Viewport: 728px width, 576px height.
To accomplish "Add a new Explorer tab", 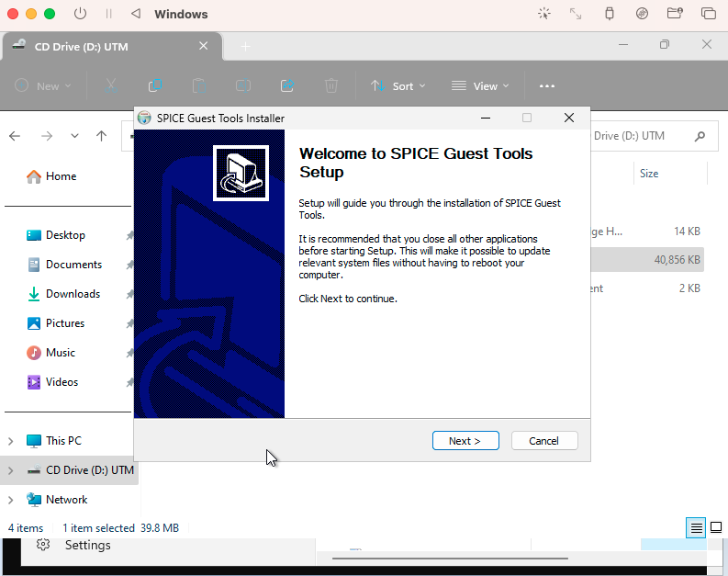I will [246, 47].
